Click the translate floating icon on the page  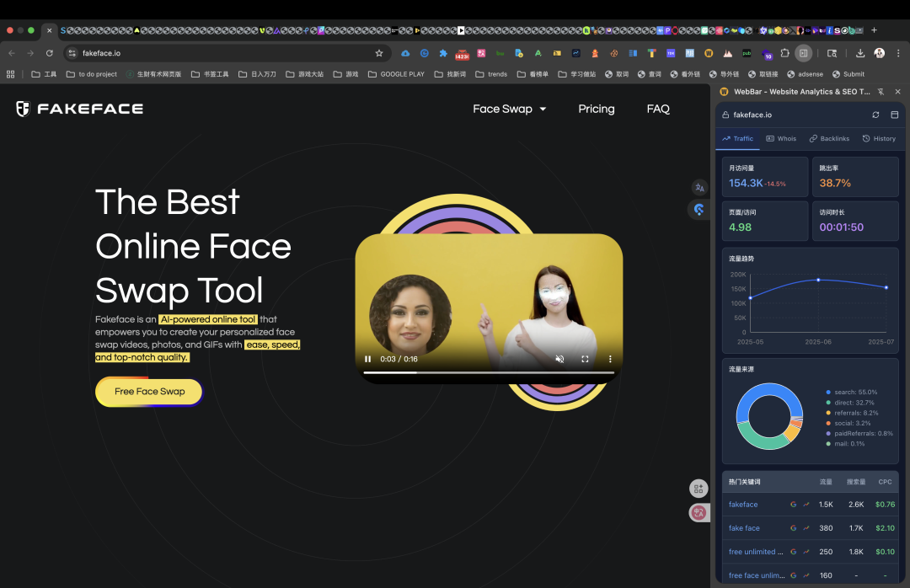click(699, 188)
